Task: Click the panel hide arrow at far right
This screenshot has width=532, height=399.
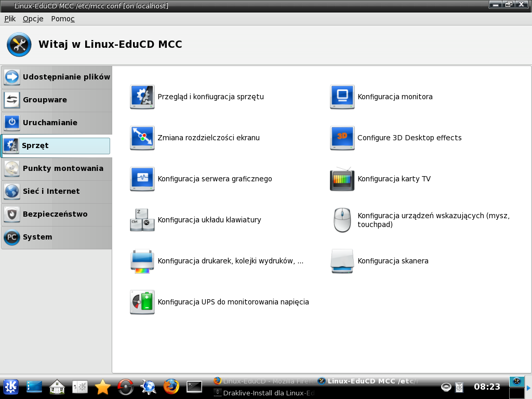Action: click(528, 388)
